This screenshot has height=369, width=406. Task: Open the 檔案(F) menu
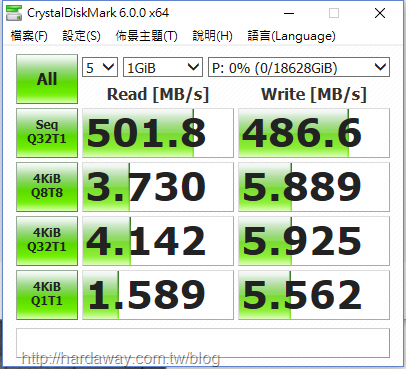pos(29,36)
